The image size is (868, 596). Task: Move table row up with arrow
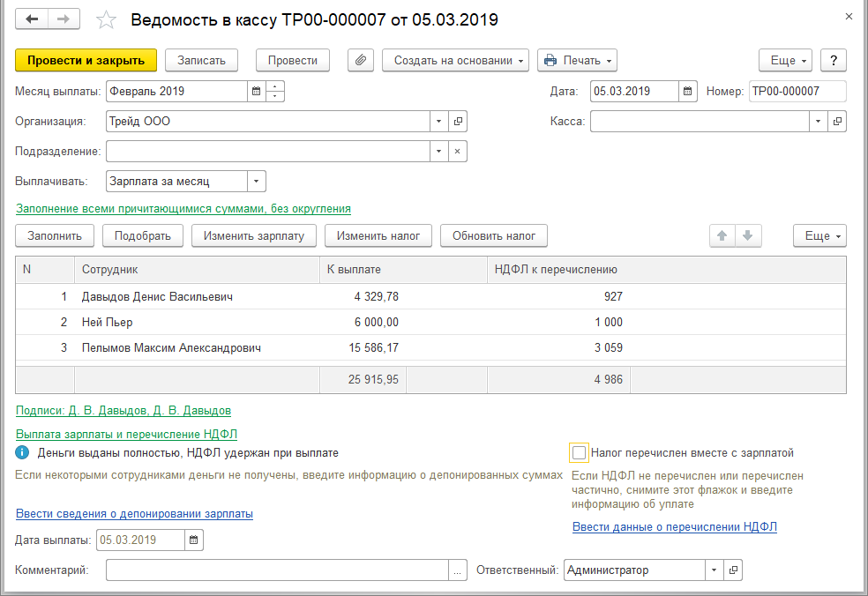722,235
